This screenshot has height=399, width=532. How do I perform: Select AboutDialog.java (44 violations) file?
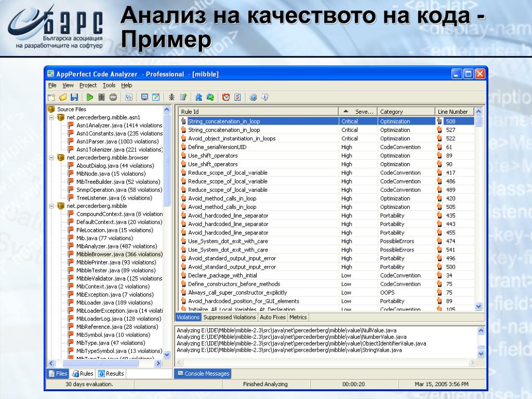click(115, 166)
